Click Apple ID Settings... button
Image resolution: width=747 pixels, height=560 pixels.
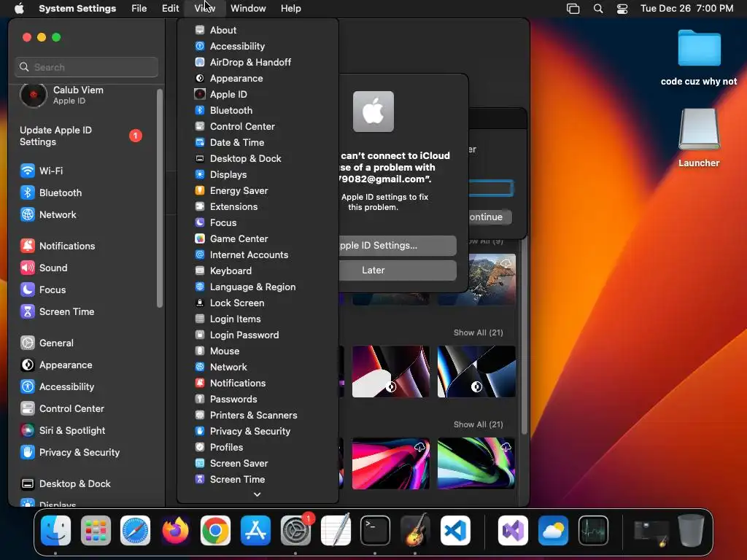(x=398, y=245)
